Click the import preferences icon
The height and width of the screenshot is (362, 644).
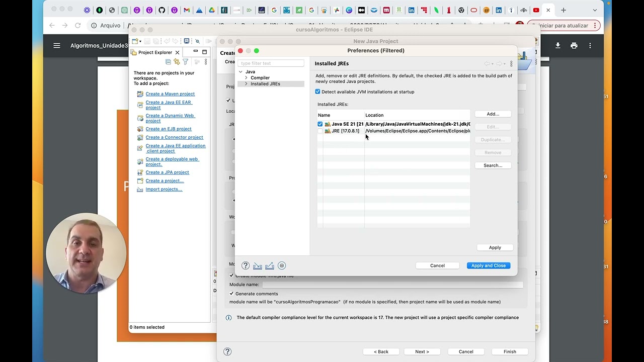tap(258, 265)
